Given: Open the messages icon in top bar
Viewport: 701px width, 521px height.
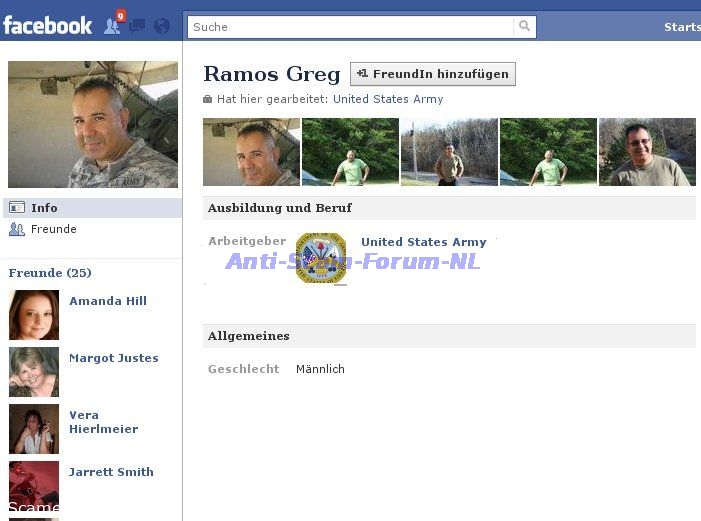Looking at the screenshot, I should [138, 26].
